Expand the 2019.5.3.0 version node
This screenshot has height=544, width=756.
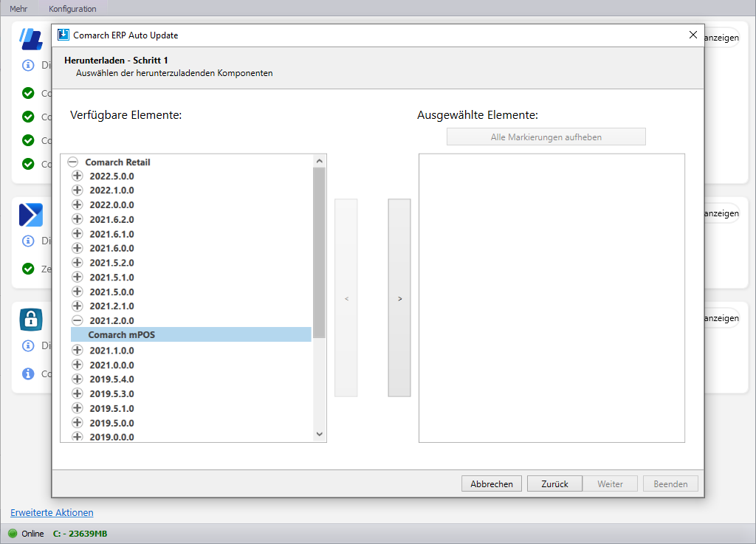click(77, 393)
